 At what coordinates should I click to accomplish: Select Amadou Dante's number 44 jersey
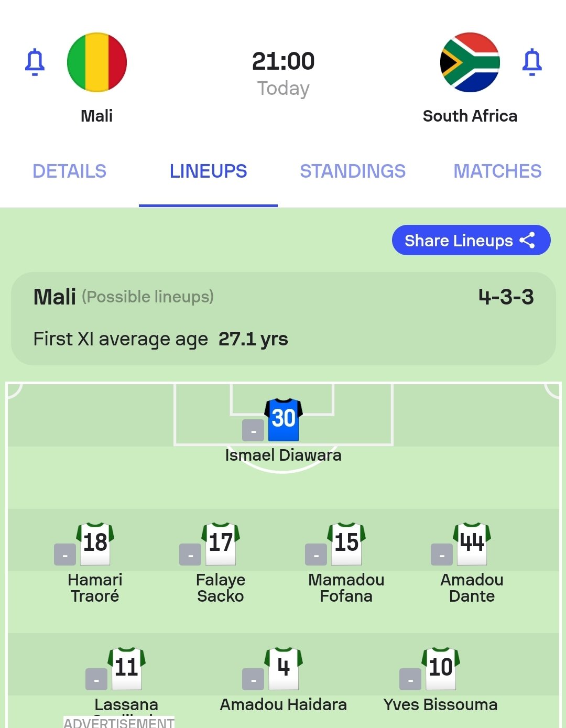(x=472, y=544)
